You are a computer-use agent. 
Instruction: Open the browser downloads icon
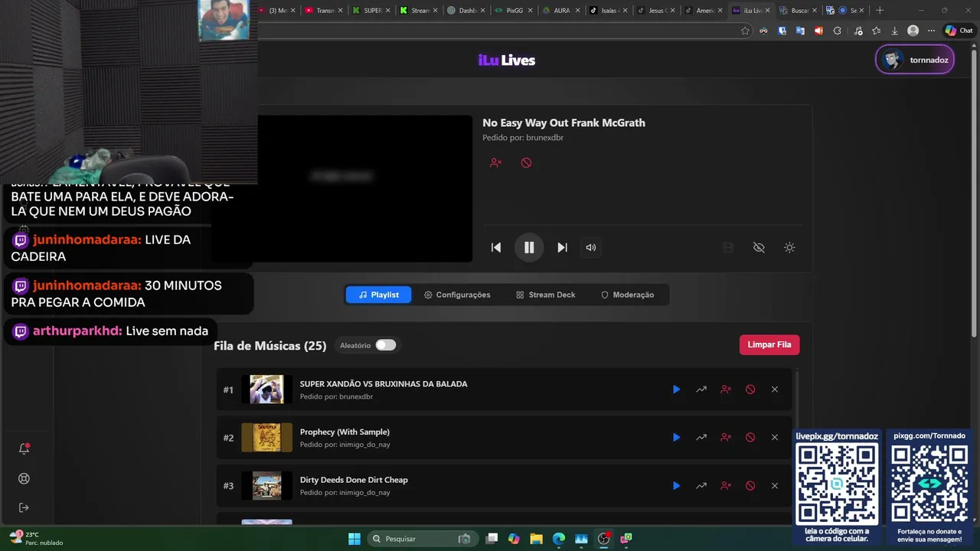(894, 31)
